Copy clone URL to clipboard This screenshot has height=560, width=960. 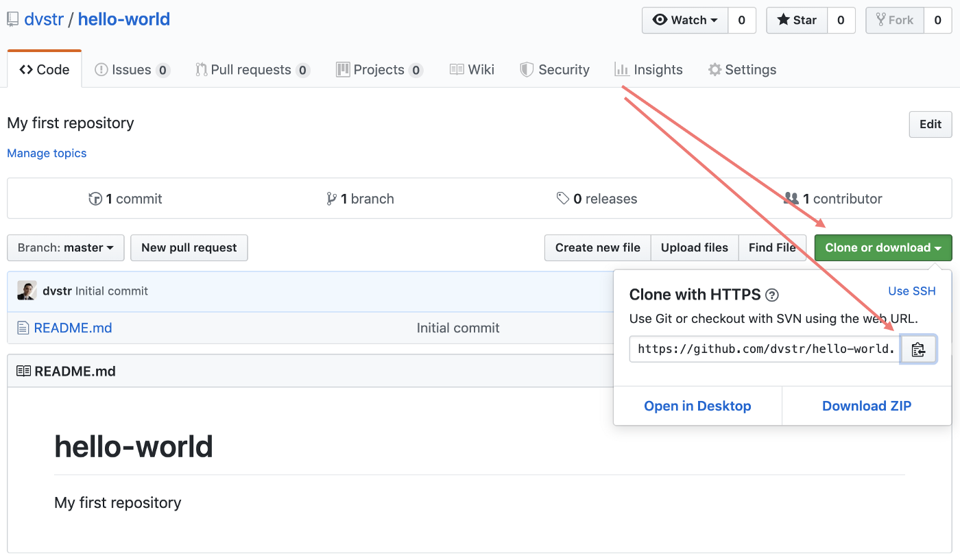[918, 350]
